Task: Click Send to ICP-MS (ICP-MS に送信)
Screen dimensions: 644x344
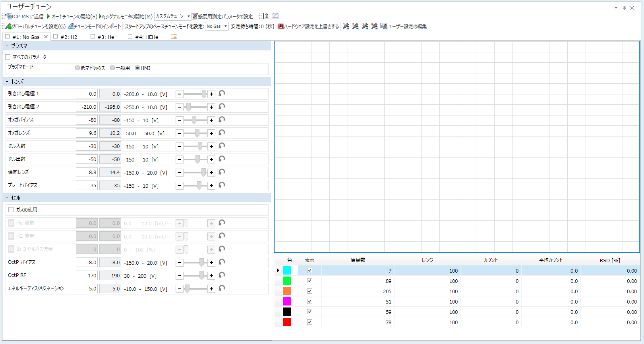Action: point(25,16)
